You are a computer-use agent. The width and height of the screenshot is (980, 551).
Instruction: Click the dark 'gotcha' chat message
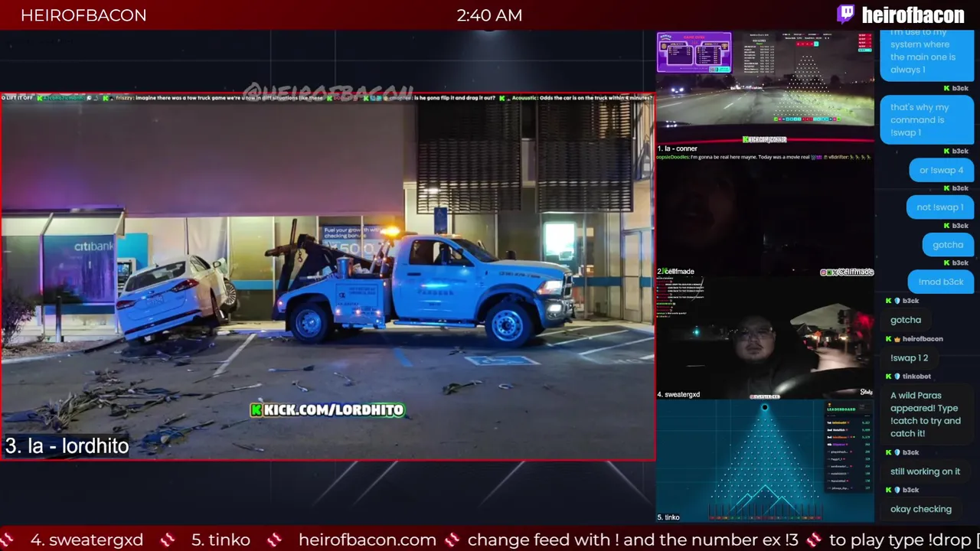[x=905, y=320]
